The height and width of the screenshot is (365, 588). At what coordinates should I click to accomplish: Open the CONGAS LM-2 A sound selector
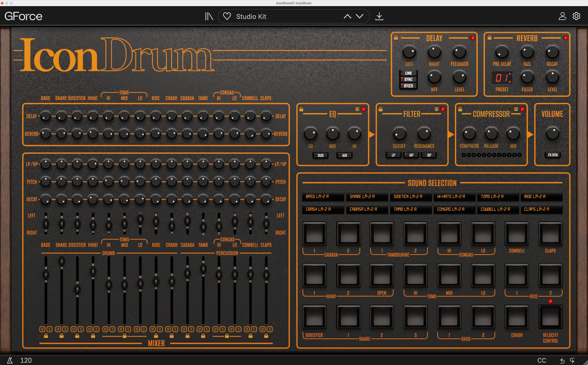pos(454,209)
